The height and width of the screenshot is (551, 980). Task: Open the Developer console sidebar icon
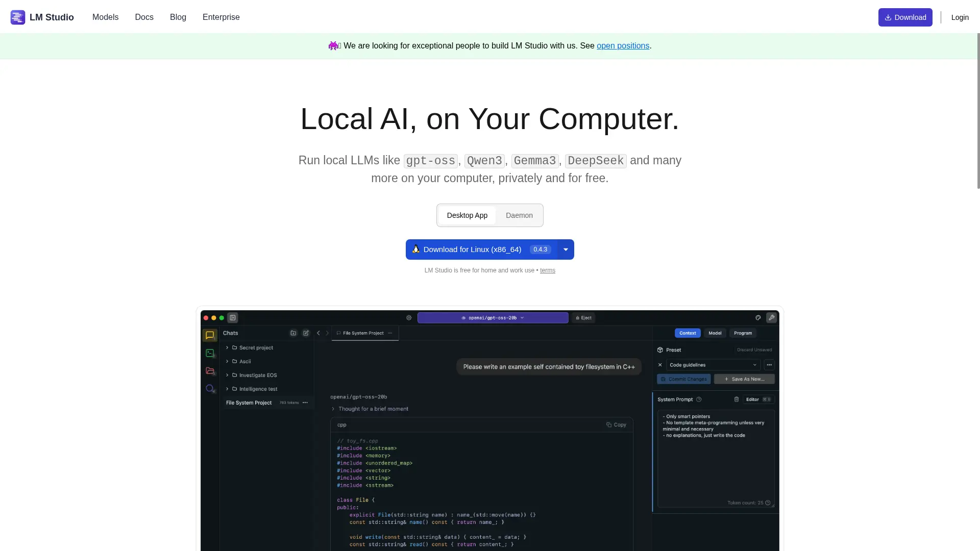210,353
